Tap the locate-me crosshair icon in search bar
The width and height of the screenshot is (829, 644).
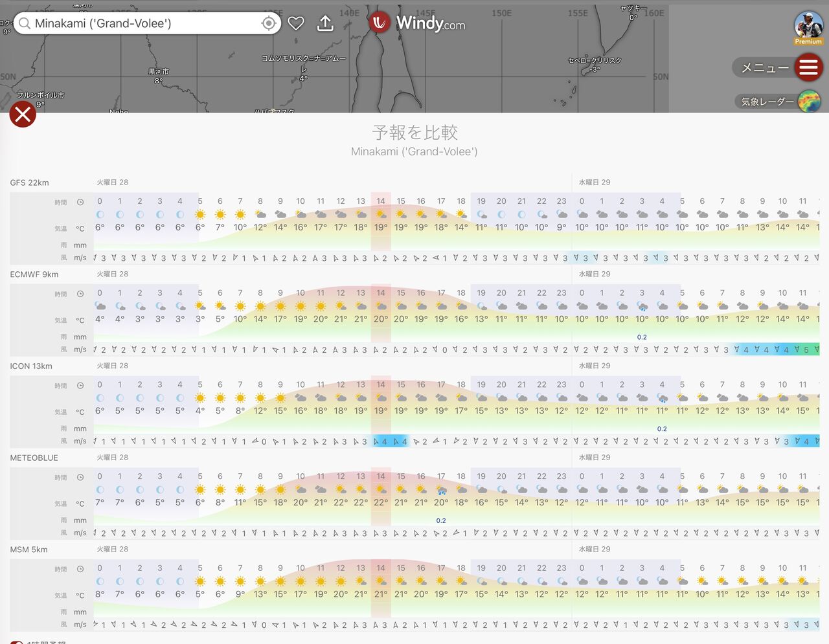point(268,24)
